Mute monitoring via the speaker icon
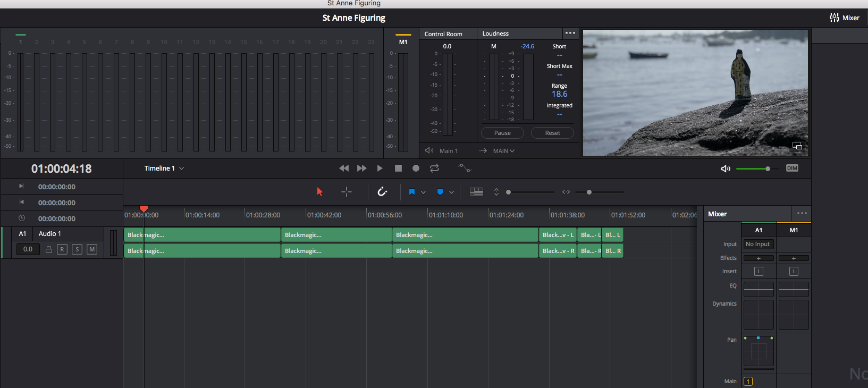 coord(726,168)
